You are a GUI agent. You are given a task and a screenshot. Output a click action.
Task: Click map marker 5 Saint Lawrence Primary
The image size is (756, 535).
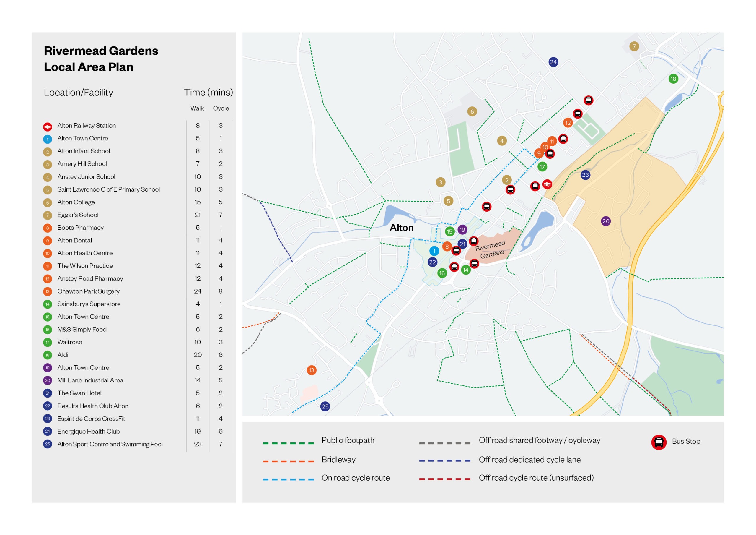[x=448, y=201]
